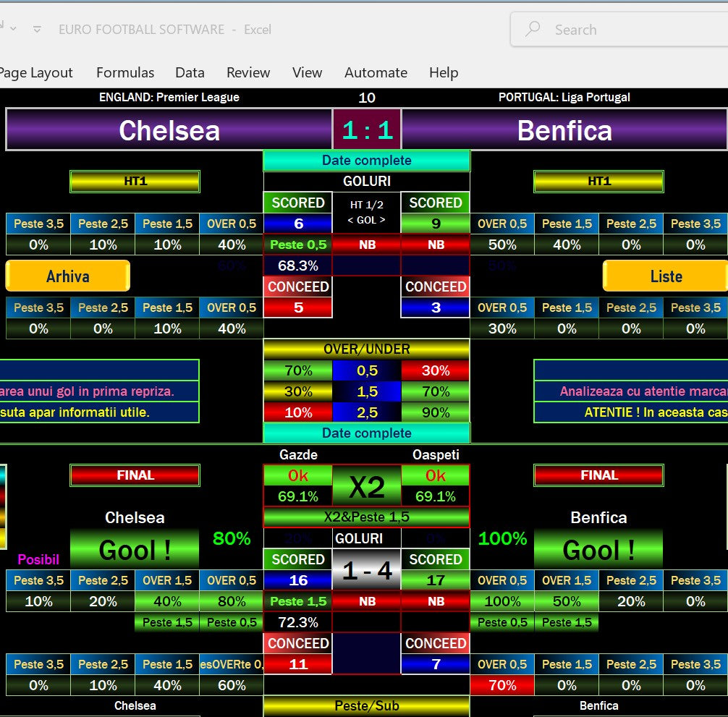Toggle the green Peste 1,5 indicator
This screenshot has width=728, height=717.
pyautogui.click(x=297, y=601)
